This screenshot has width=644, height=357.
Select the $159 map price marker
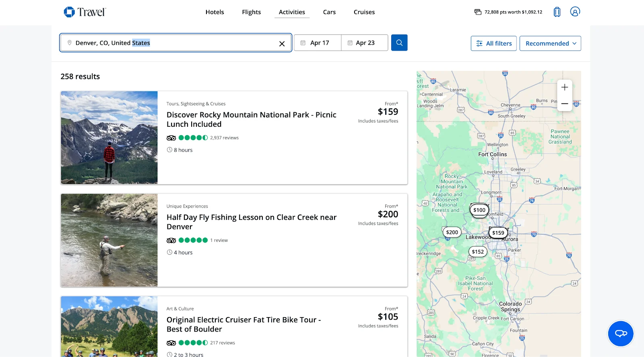click(498, 233)
